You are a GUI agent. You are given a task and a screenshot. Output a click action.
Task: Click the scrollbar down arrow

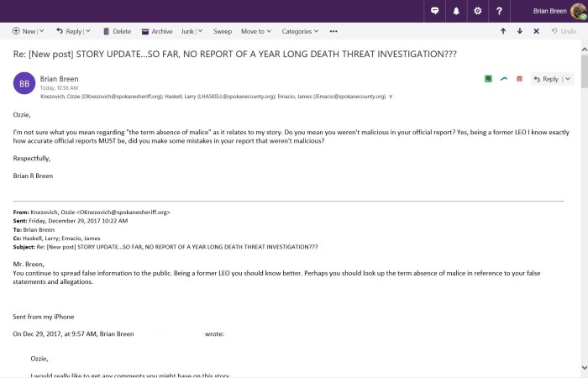click(585, 367)
